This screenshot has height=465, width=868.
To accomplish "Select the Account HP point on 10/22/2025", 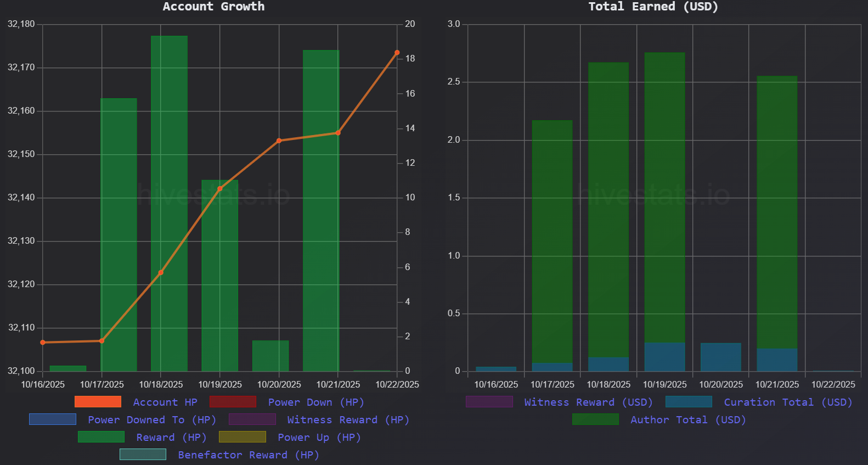I will coord(397,53).
